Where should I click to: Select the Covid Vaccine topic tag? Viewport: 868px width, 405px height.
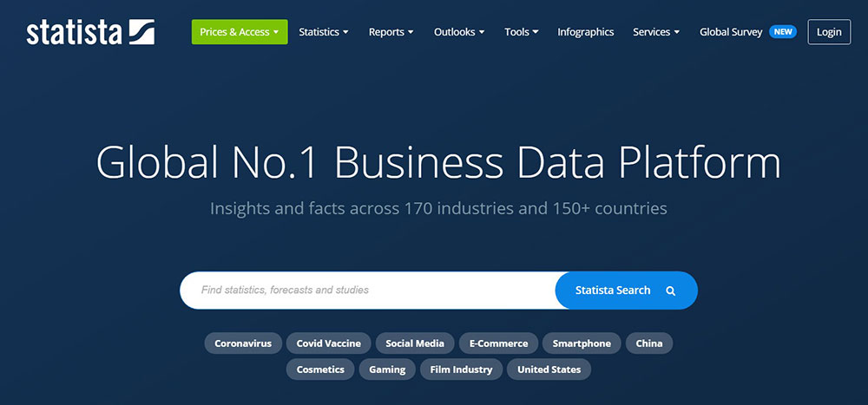329,343
